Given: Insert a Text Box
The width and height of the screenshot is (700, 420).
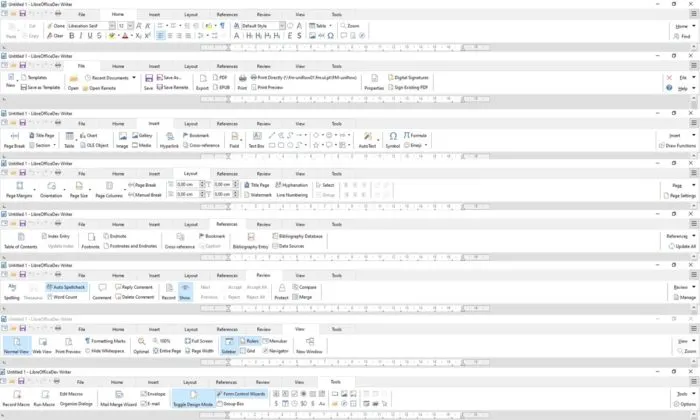Looking at the screenshot, I should (x=256, y=140).
